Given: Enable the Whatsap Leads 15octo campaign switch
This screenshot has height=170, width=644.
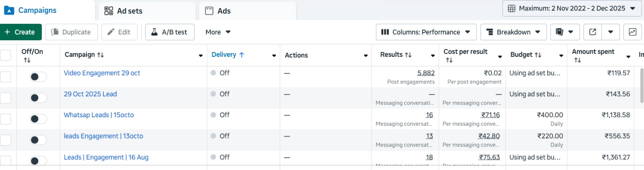Looking at the screenshot, I should click(x=38, y=119).
